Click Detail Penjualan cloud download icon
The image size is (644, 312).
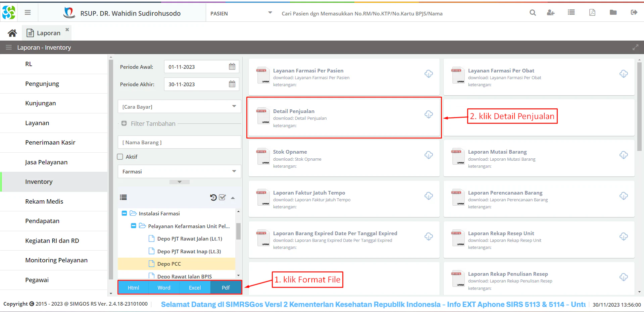coord(429,114)
